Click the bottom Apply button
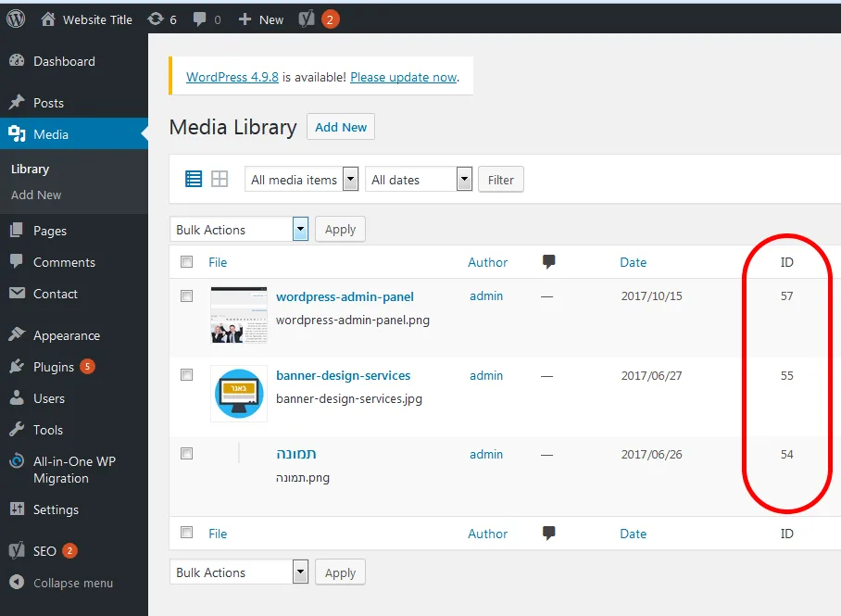 [340, 572]
